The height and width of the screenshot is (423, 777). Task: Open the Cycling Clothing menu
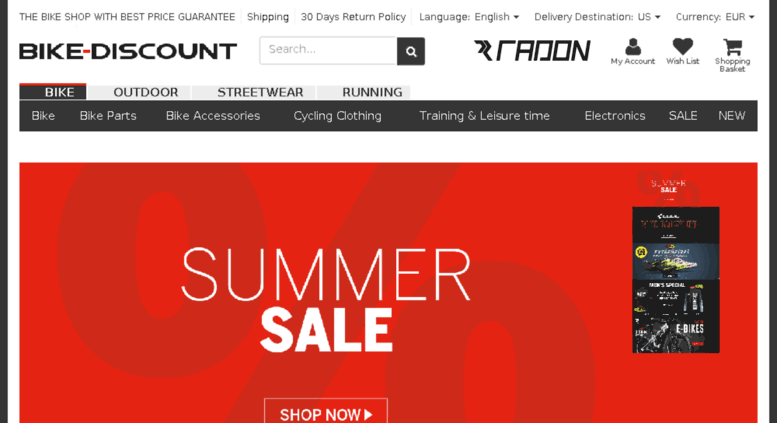(337, 116)
